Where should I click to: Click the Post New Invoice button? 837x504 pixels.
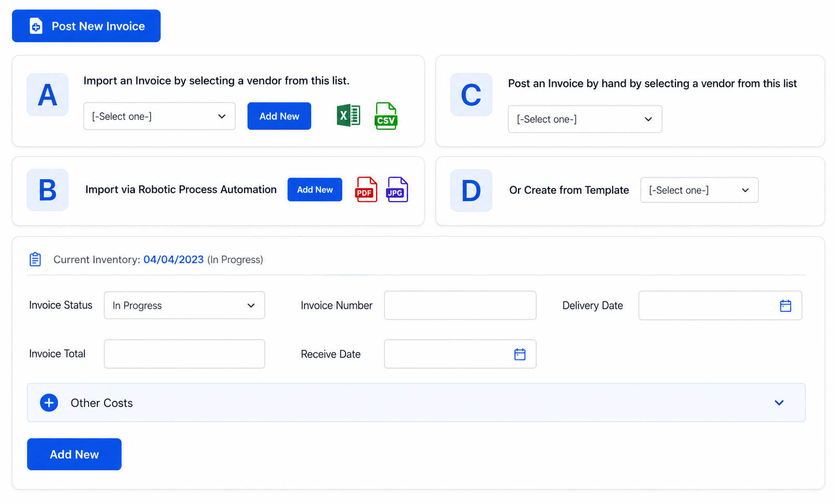(86, 26)
